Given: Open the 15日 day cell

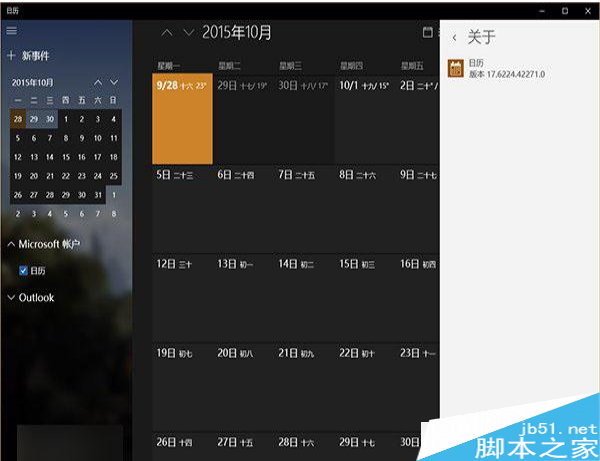Looking at the screenshot, I should [365, 298].
